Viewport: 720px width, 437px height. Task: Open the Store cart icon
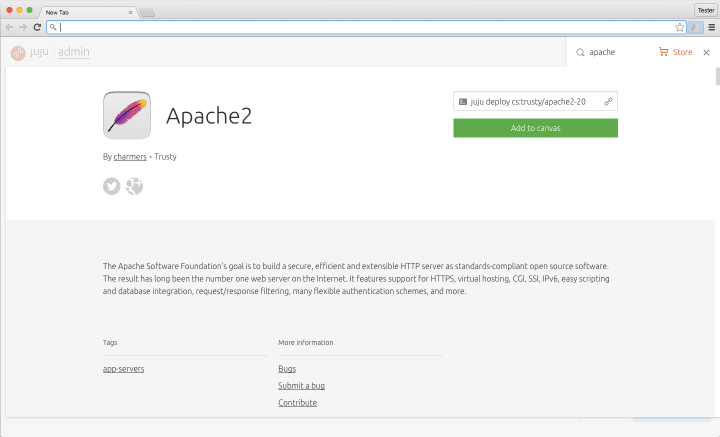(664, 52)
